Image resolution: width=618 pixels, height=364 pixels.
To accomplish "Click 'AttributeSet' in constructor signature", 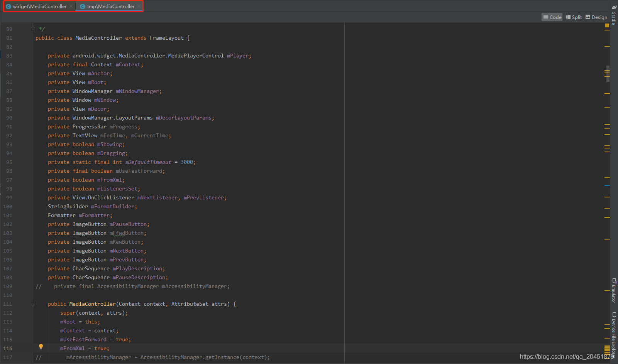I will tap(190, 304).
